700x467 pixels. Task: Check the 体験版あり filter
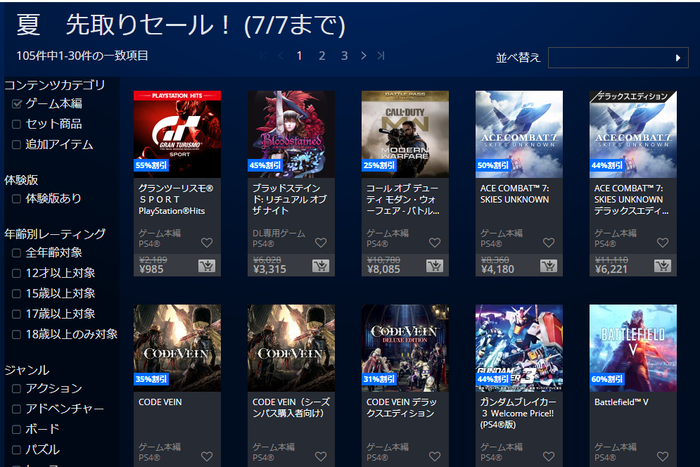(x=17, y=199)
